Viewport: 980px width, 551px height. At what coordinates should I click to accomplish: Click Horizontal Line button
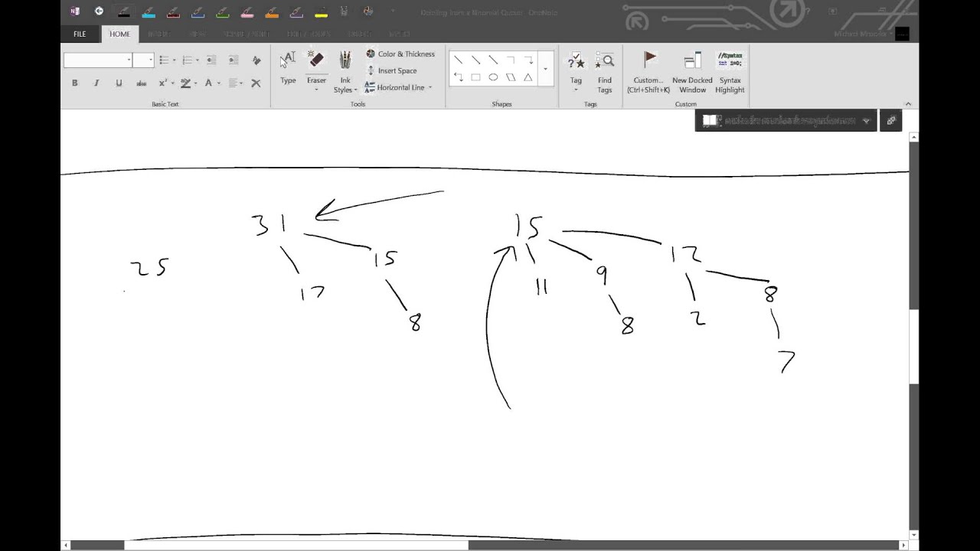point(398,87)
